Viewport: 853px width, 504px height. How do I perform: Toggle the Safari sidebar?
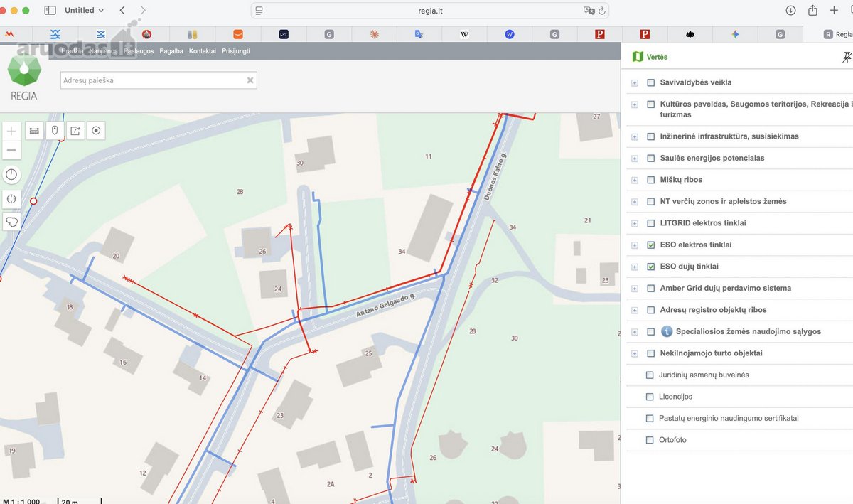coord(50,11)
